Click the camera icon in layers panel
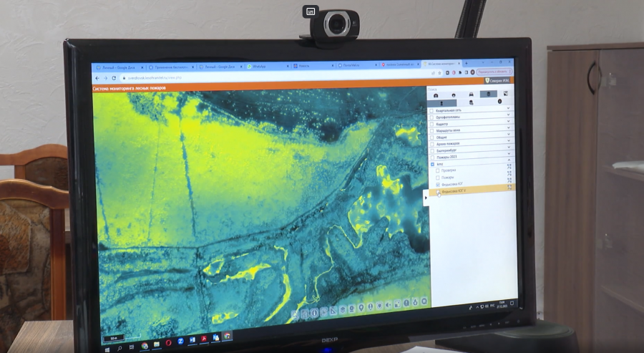The image size is (644, 353). pos(436,95)
